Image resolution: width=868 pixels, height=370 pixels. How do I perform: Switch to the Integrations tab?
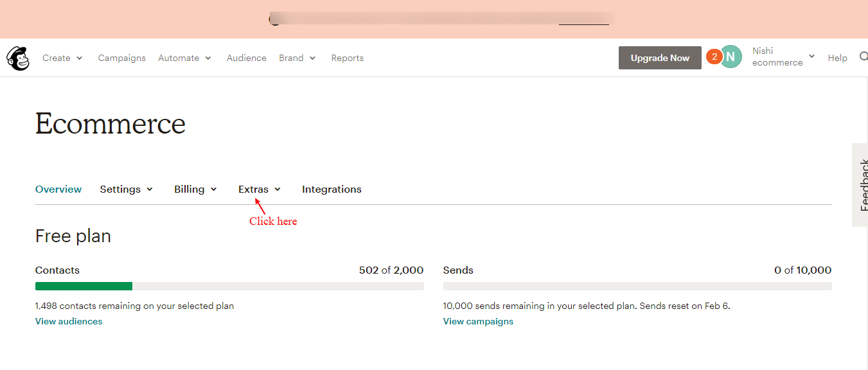click(332, 189)
